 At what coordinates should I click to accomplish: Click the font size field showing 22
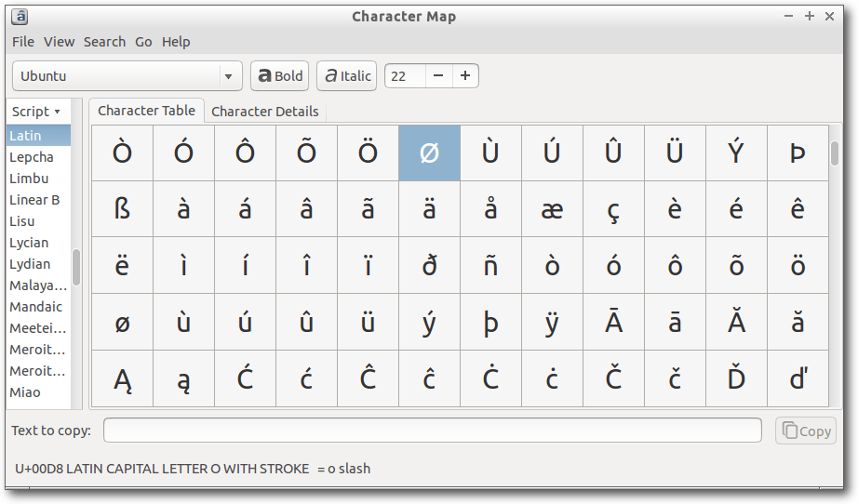click(405, 75)
